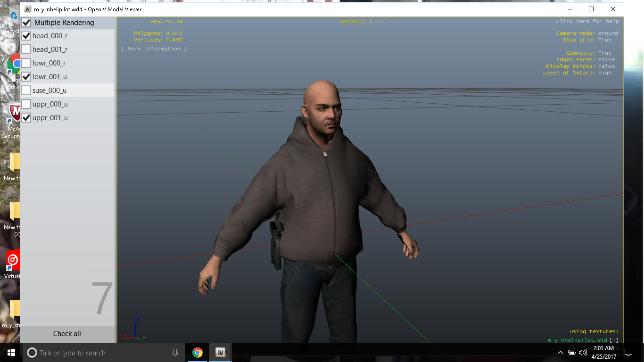Collapse the m_y_nhelipilot.wtd texture with [-]
644x362 pixels.
pos(614,340)
